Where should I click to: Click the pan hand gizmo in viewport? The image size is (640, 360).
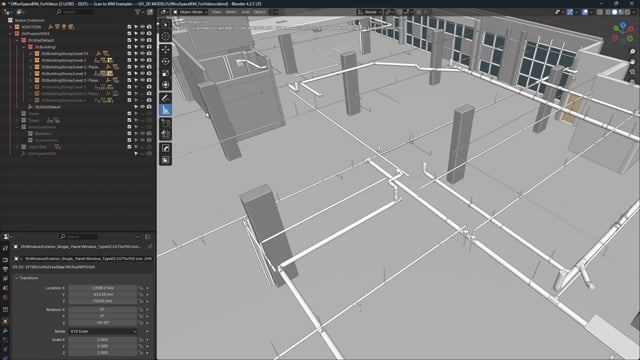(632, 62)
